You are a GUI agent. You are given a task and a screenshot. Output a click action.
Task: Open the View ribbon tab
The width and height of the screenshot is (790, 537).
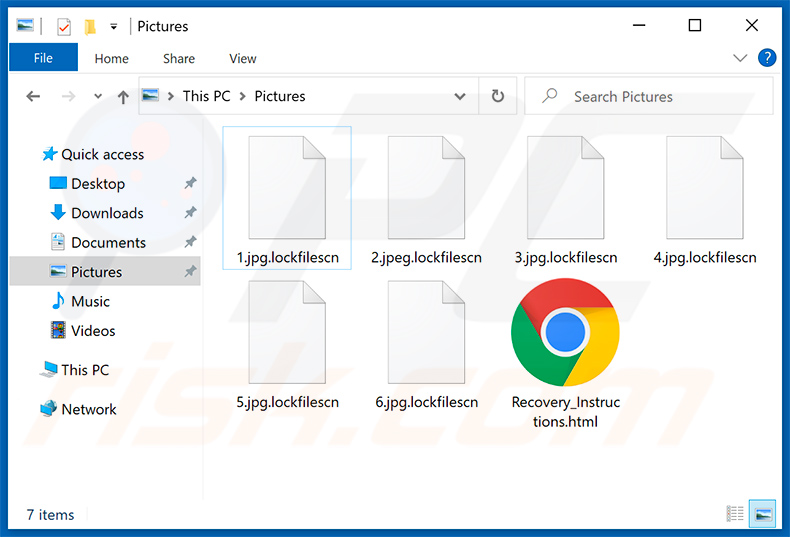pyautogui.click(x=243, y=58)
